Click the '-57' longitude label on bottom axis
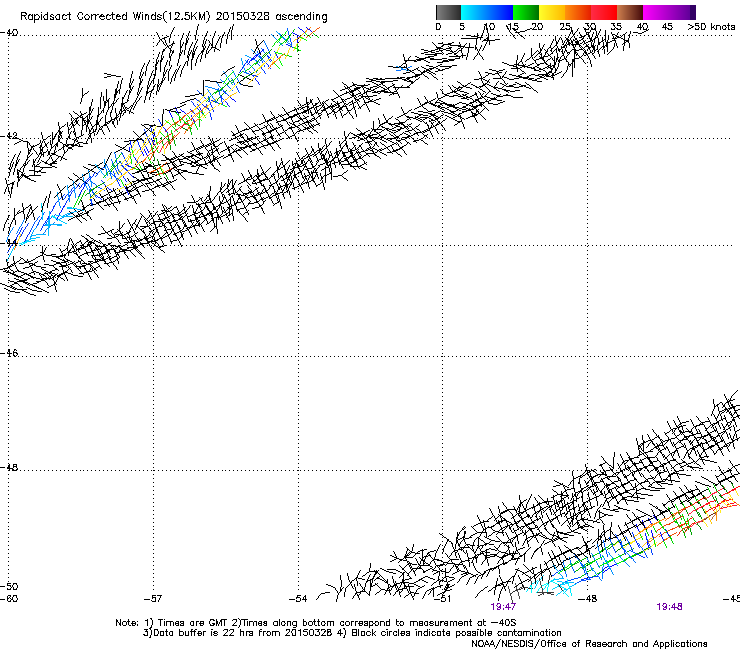 pos(153,599)
